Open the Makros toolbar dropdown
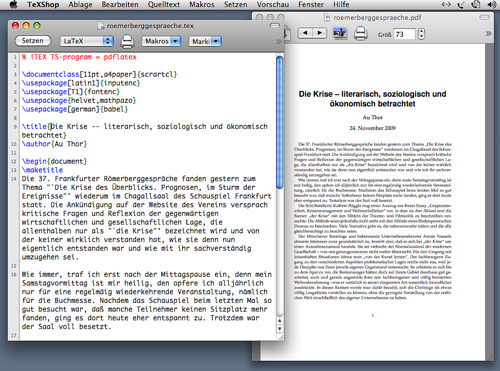 click(161, 41)
